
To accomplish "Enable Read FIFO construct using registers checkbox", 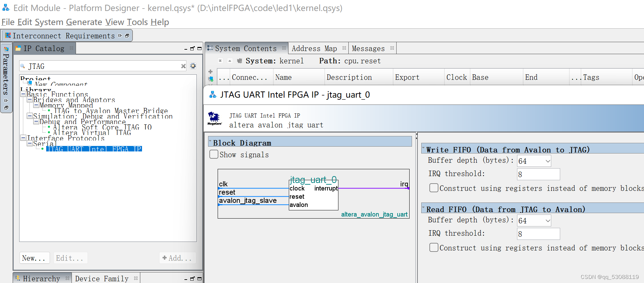I will point(434,247).
